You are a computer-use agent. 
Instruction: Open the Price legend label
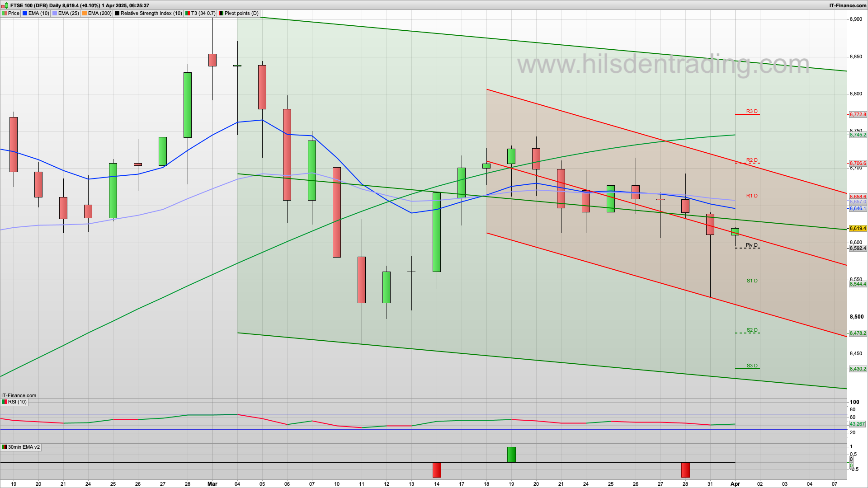pos(14,13)
